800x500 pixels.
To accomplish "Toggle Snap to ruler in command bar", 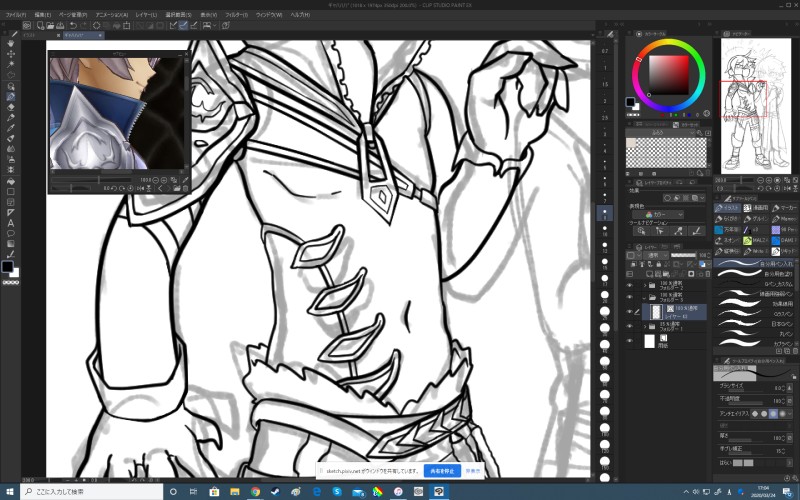I will tap(173, 25).
